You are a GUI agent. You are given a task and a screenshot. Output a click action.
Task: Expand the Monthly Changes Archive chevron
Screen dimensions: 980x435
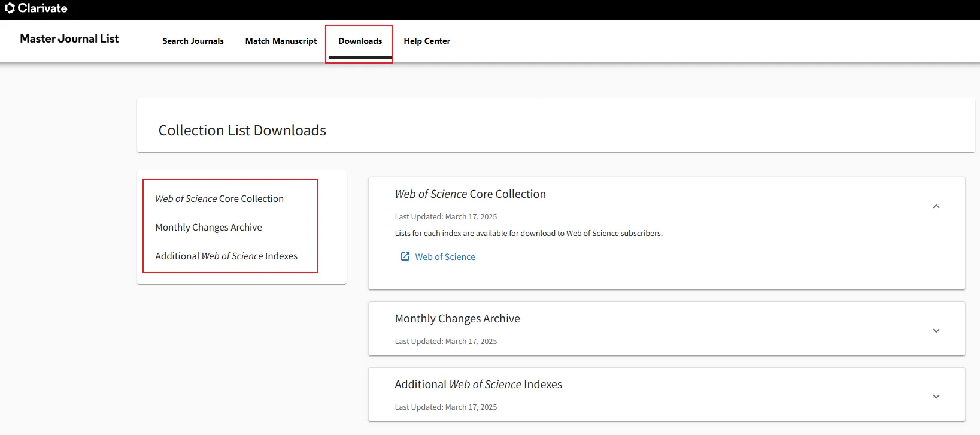point(936,331)
